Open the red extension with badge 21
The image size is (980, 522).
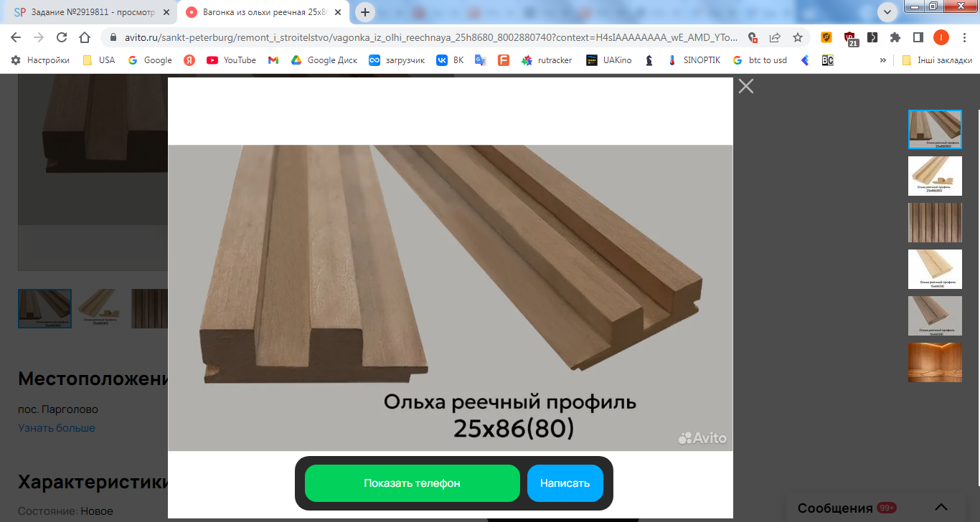[x=850, y=38]
